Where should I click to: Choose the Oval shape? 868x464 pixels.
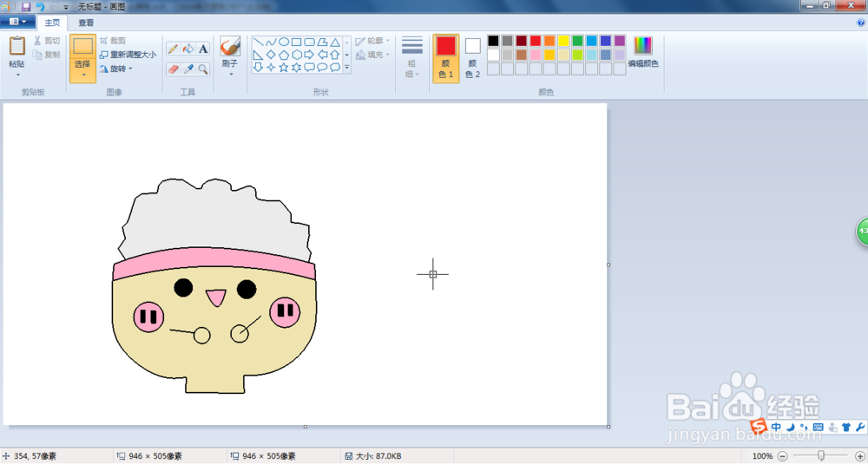(x=284, y=42)
